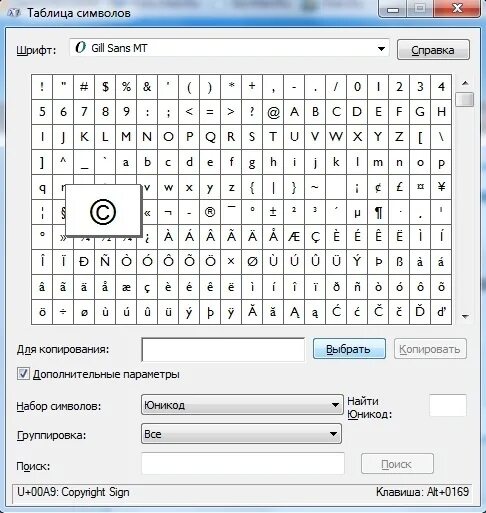Select the Æ ligature capital letter
Viewport: 486px width, 513px height.
[x=294, y=237]
